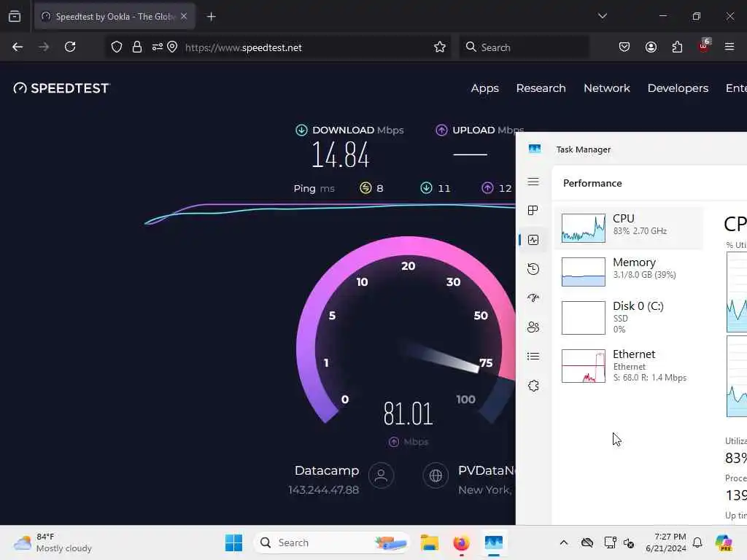Image resolution: width=747 pixels, height=560 pixels.
Task: Open the clock showing 7:27 PM
Action: coord(665,542)
